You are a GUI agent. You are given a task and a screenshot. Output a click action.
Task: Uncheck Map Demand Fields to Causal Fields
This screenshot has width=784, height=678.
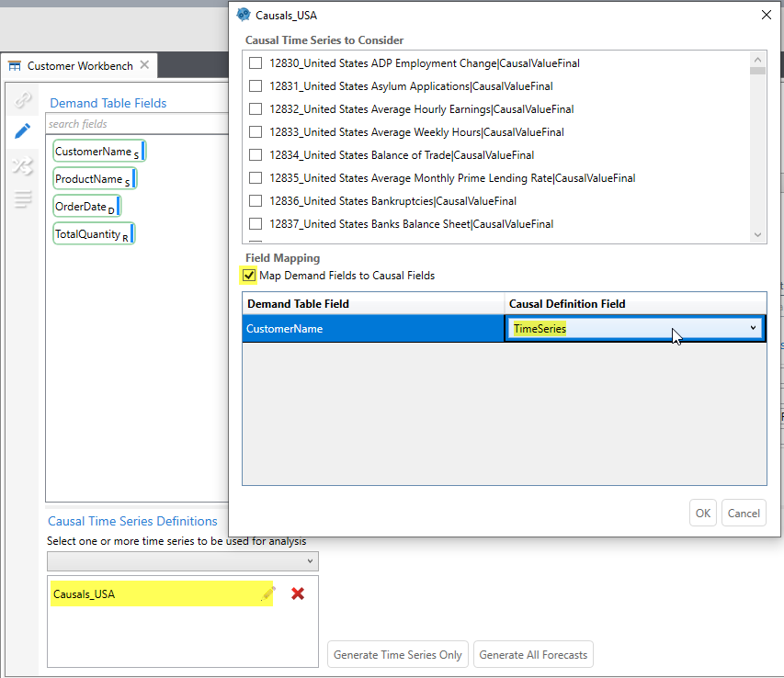click(x=248, y=276)
